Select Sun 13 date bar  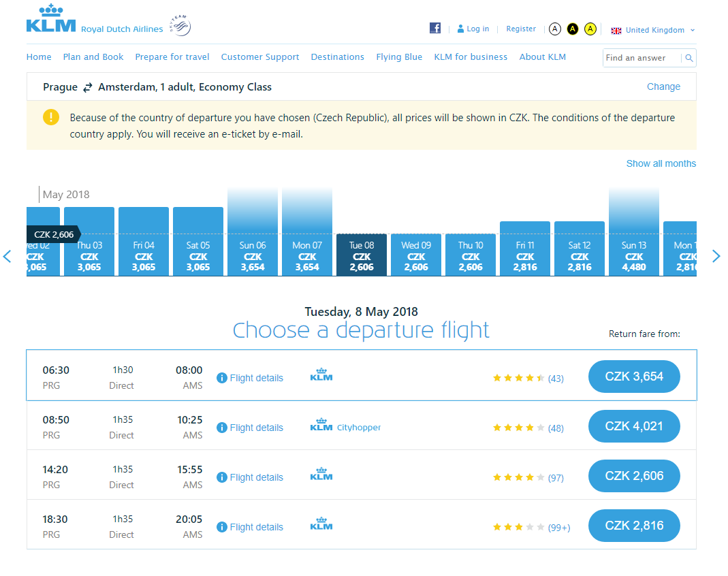[634, 232]
